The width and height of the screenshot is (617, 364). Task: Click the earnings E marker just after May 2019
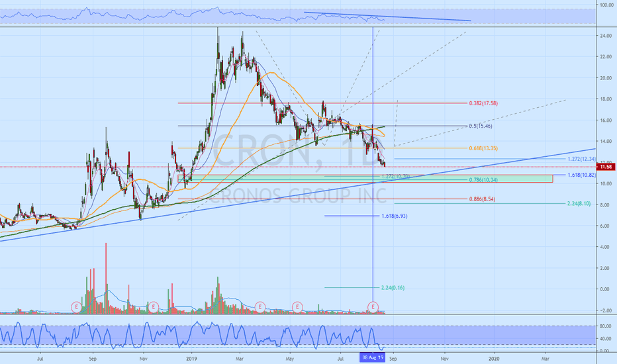[297, 307]
